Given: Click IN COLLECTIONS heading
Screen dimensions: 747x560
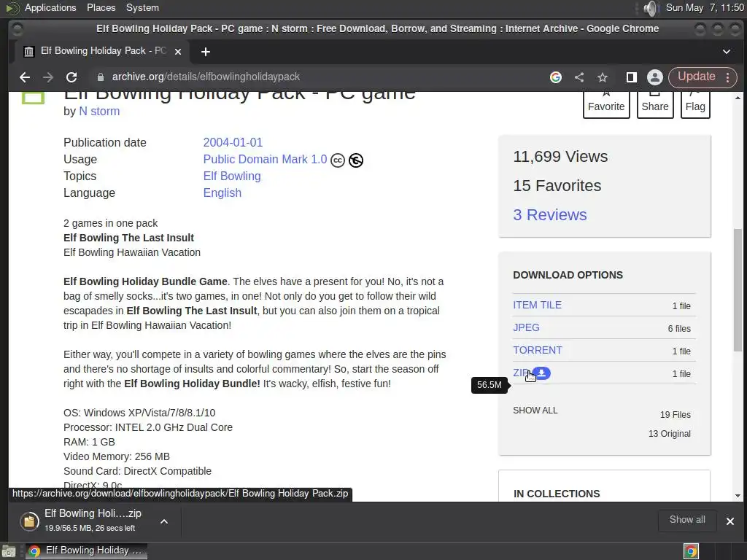Looking at the screenshot, I should [557, 494].
